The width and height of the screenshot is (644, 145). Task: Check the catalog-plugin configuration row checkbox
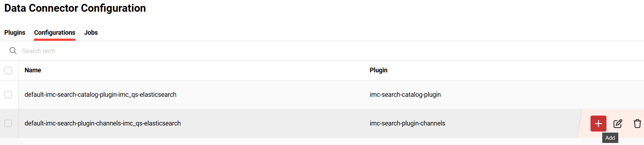pos(8,95)
